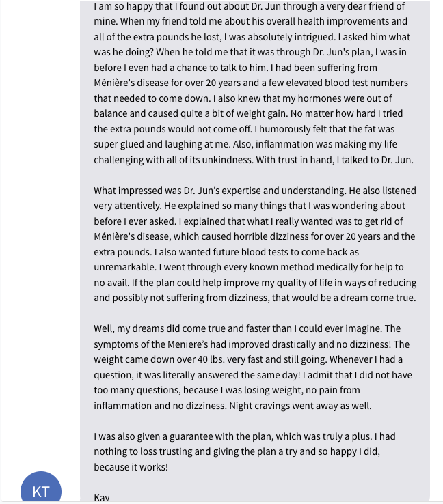
Task: Click the signature name Kay
Action: (x=102, y=498)
